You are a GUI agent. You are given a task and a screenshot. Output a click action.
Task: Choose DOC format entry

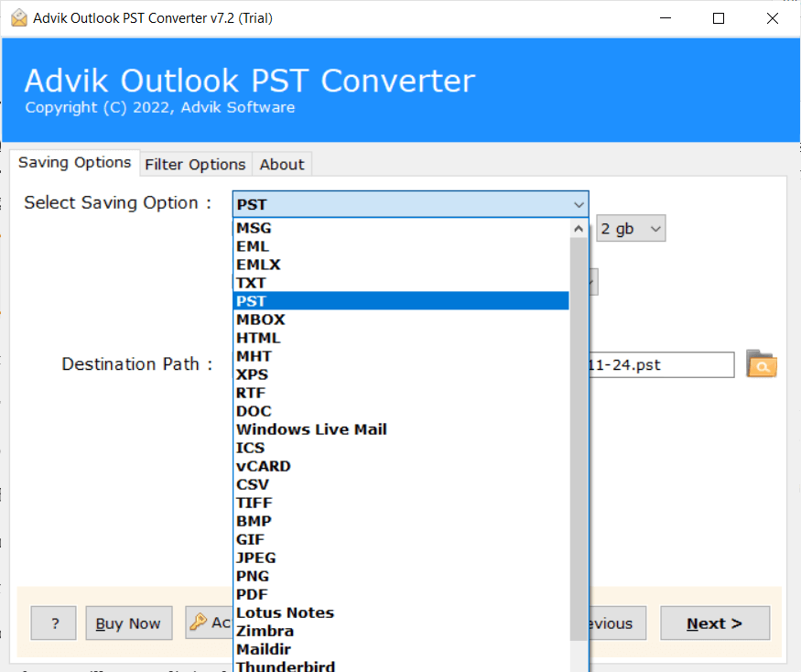coord(401,411)
